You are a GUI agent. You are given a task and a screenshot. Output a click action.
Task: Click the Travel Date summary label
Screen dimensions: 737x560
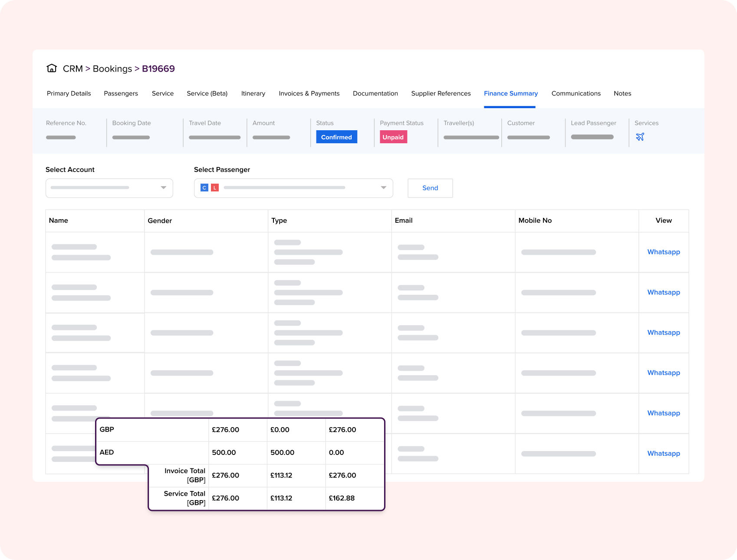(x=205, y=123)
